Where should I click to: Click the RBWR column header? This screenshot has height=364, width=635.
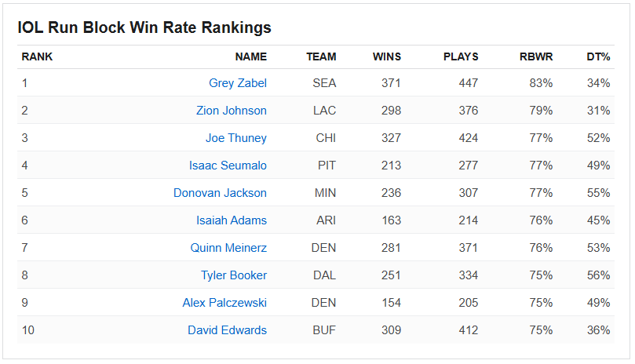(x=536, y=56)
